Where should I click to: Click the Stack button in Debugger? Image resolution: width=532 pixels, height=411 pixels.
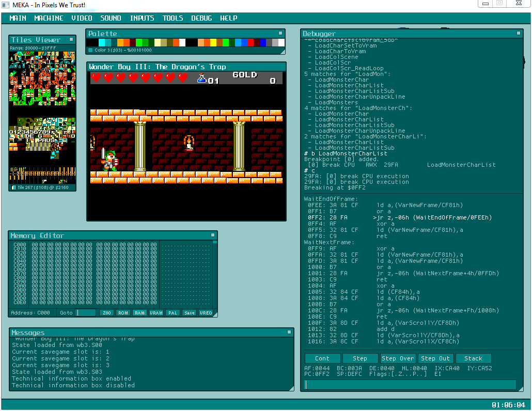click(473, 358)
